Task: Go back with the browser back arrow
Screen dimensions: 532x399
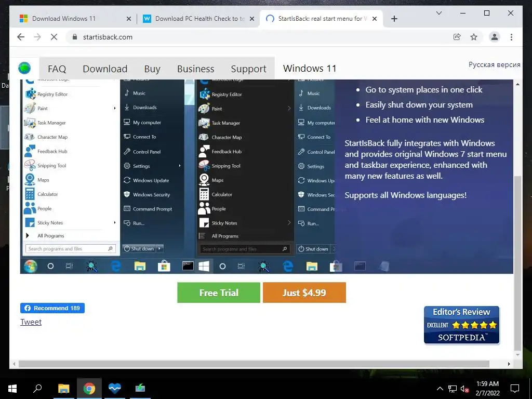Action: point(21,37)
